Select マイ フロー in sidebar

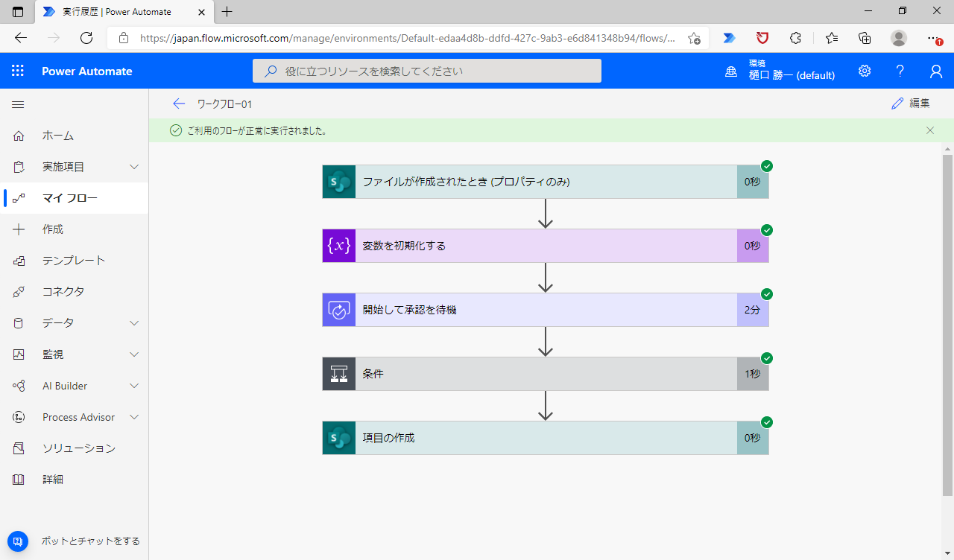75,198
